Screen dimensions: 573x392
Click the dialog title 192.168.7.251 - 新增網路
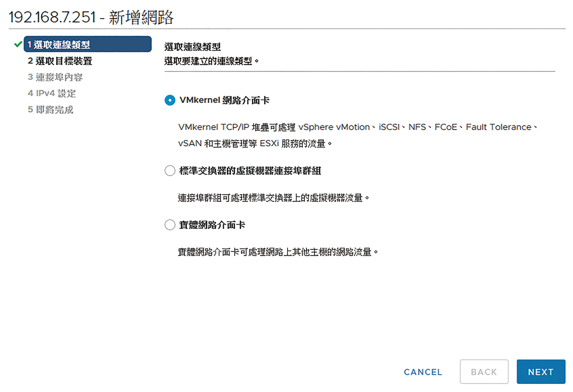point(91,17)
